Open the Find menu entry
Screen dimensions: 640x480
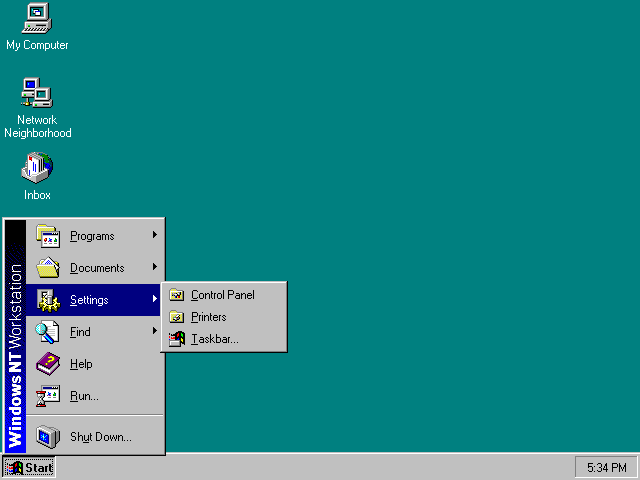pyautogui.click(x=95, y=332)
